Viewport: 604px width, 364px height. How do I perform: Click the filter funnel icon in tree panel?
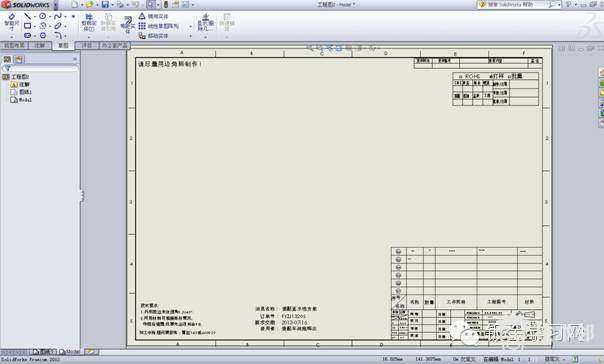(7, 68)
